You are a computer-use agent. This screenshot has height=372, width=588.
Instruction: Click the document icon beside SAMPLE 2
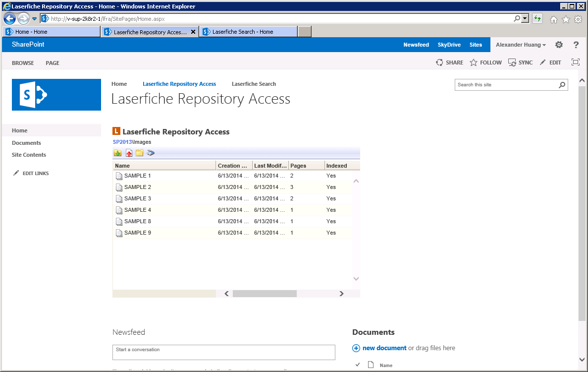pos(119,187)
